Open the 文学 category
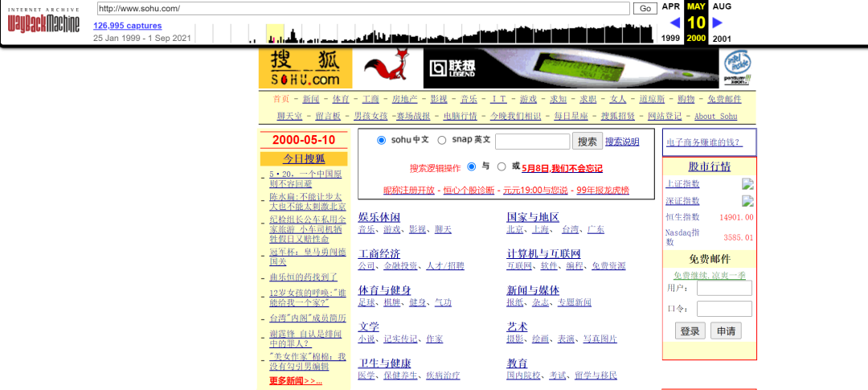The height and width of the screenshot is (390, 868). click(369, 326)
